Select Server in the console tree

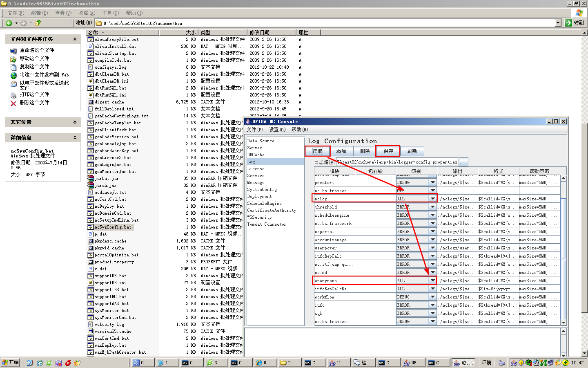pos(254,148)
